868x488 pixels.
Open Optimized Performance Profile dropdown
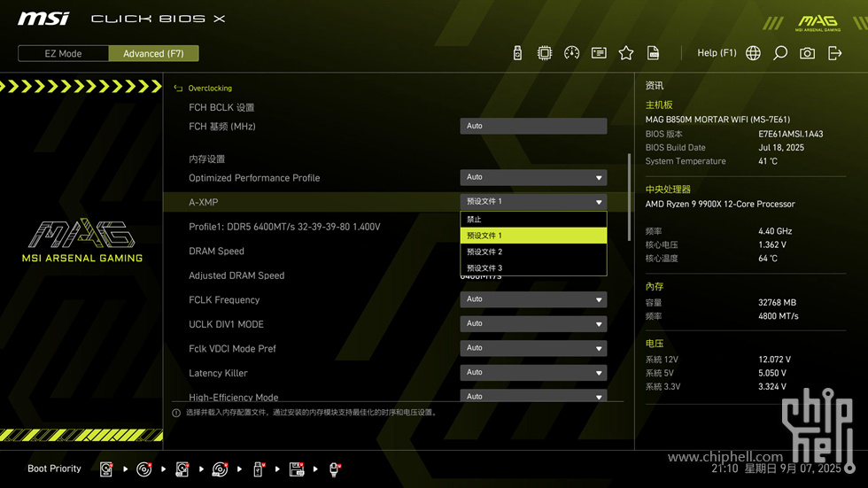(533, 178)
